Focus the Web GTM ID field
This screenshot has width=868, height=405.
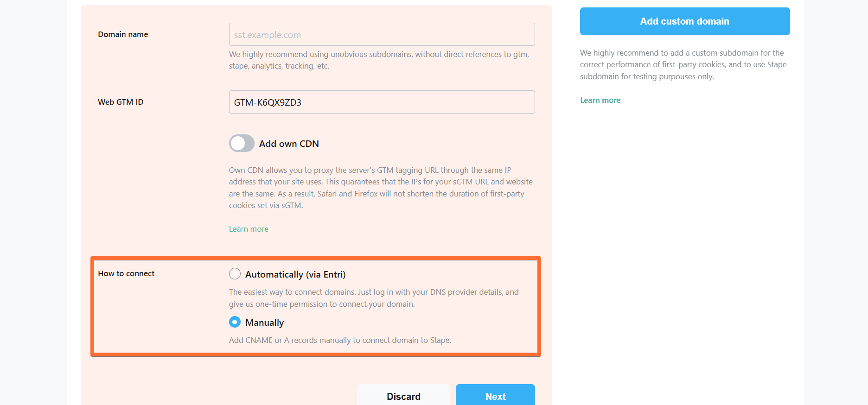pos(382,102)
